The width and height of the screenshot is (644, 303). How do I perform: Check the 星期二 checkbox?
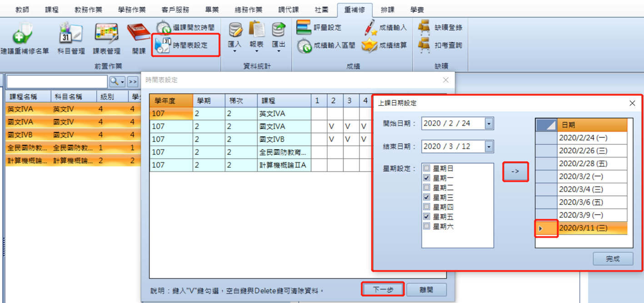pos(426,188)
